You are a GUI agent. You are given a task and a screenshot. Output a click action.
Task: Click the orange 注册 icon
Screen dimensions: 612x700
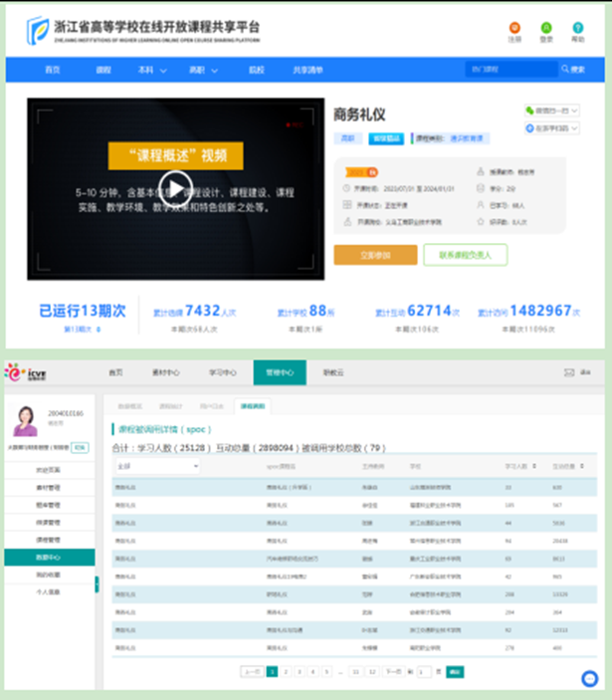click(x=514, y=28)
